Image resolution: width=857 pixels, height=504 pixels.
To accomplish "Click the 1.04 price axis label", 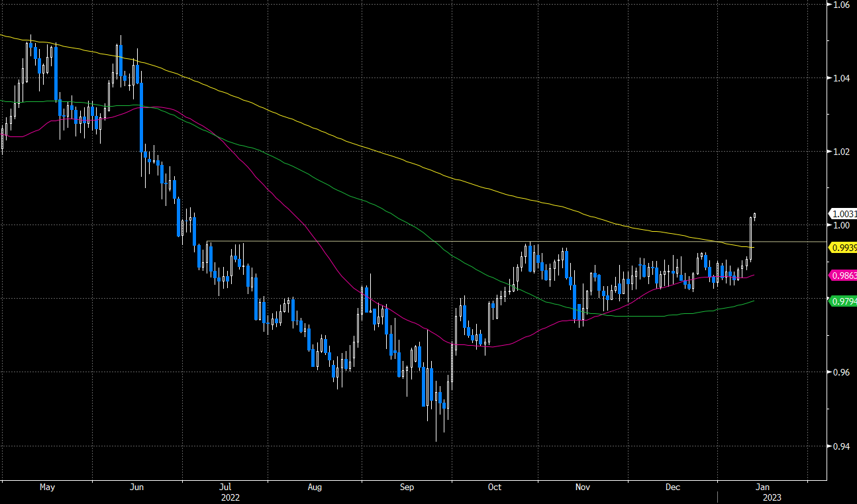I will coord(842,78).
